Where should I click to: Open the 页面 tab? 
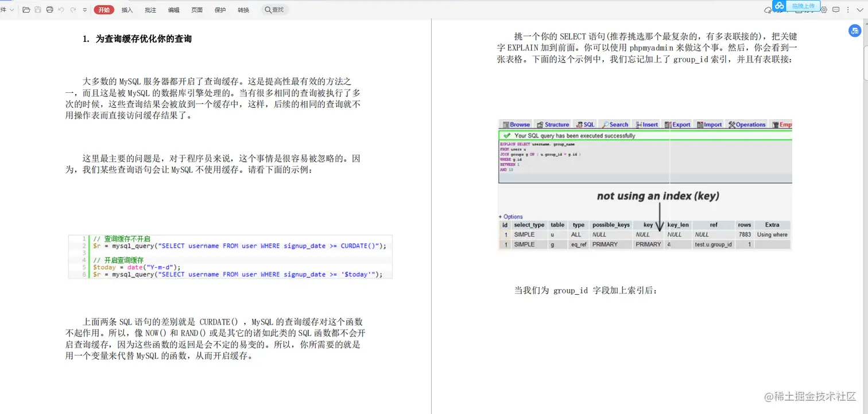(x=197, y=10)
